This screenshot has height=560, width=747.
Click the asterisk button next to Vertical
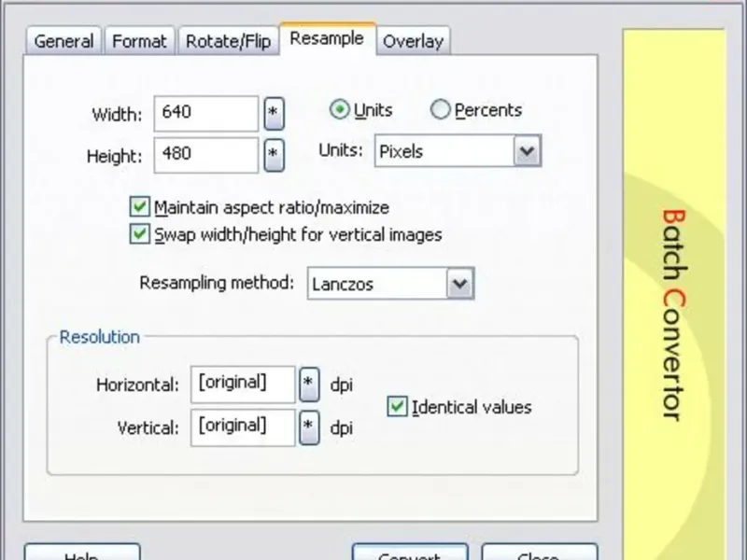[309, 427]
